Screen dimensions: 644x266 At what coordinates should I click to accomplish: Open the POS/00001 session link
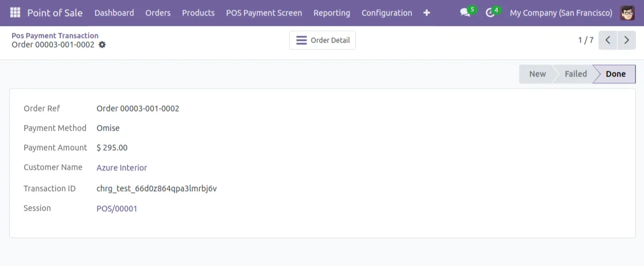point(116,208)
